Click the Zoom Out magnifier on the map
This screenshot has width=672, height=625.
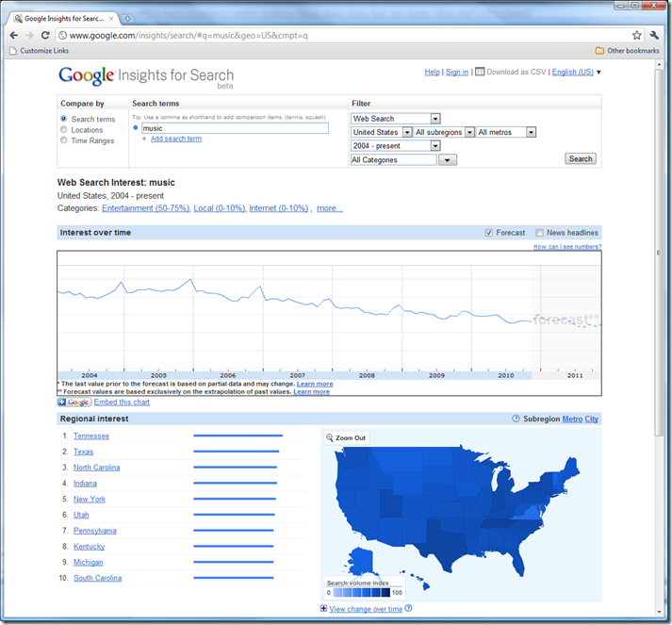point(330,437)
